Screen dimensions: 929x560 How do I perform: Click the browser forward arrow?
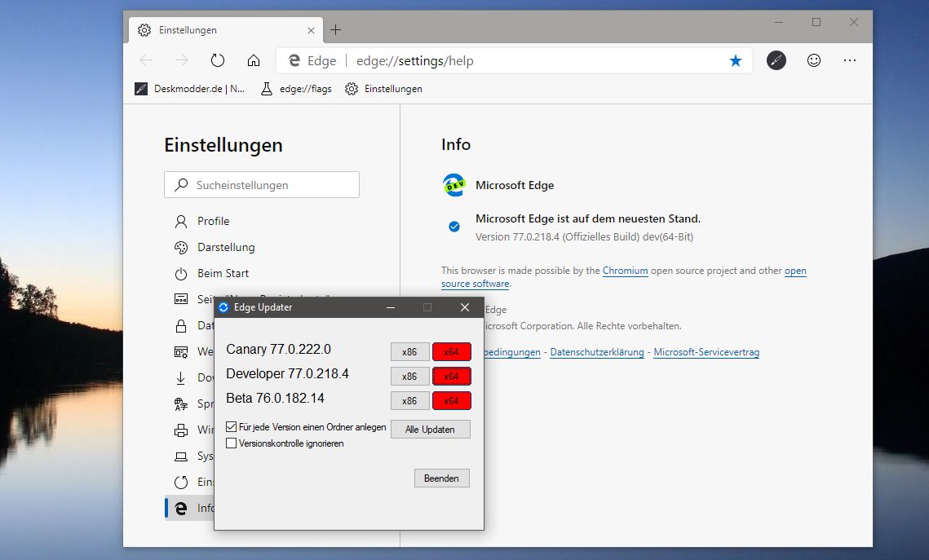182,60
